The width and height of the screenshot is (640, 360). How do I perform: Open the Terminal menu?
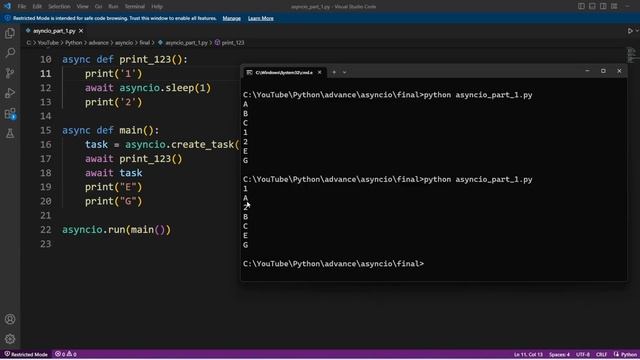coord(135,7)
